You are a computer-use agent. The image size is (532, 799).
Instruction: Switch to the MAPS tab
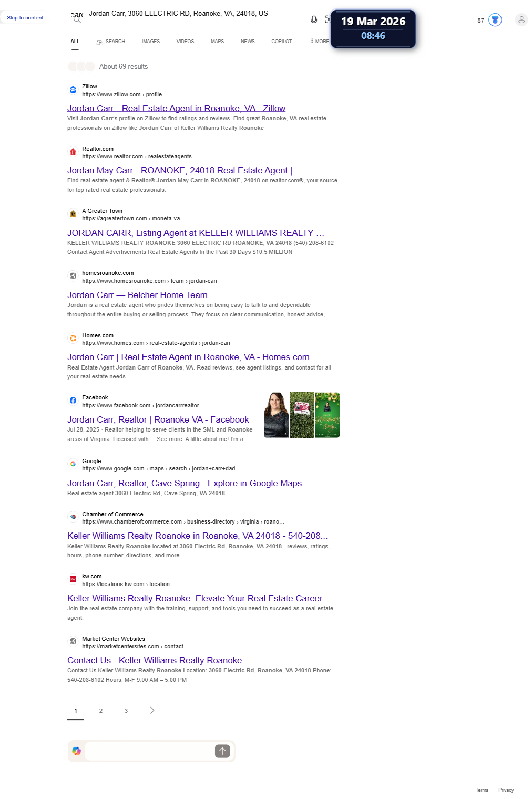218,42
